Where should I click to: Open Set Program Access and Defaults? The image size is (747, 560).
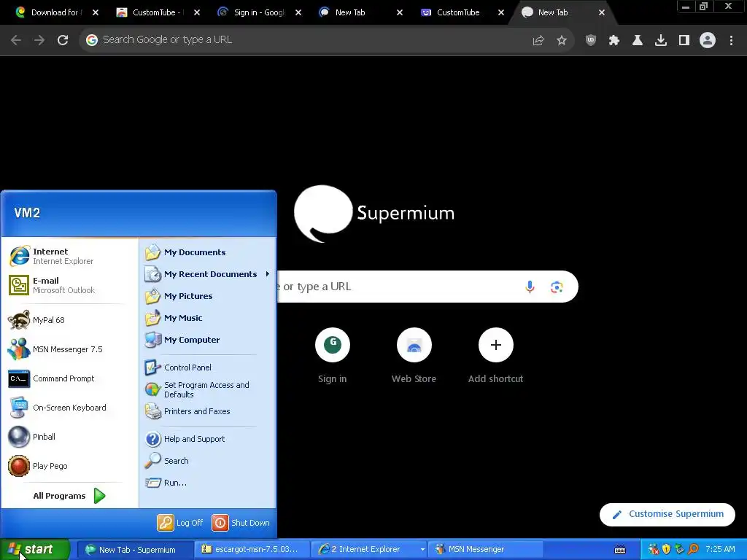207,389
